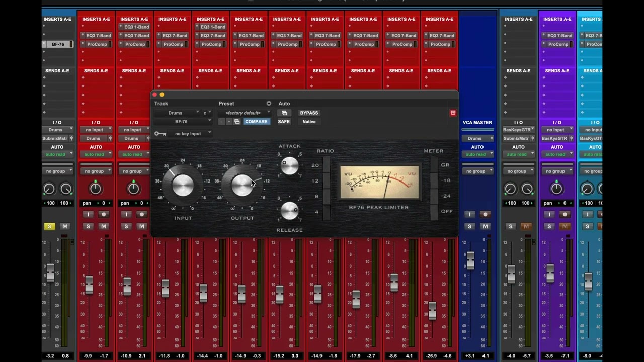Open the SubmixMstr output selector on Drums track
Viewport: 644px width, 362px height.
click(x=55, y=138)
